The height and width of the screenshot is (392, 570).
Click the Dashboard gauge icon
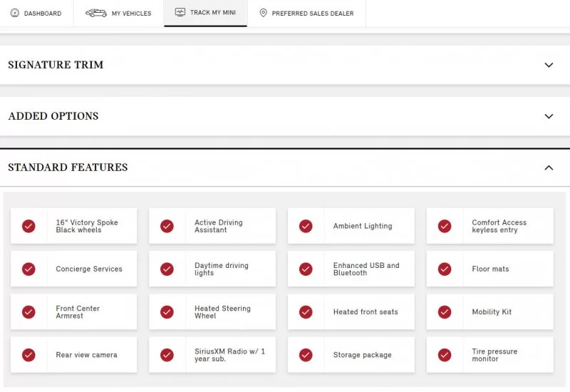(x=15, y=13)
